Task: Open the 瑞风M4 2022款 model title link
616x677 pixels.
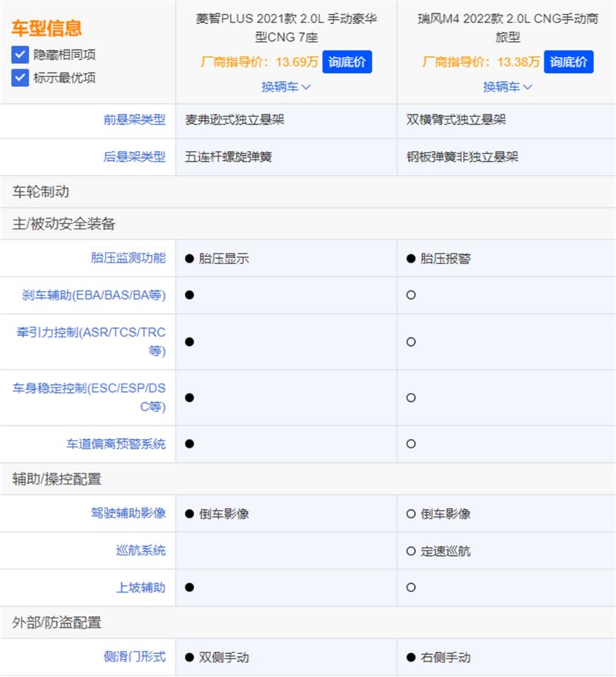Action: pyautogui.click(x=508, y=28)
